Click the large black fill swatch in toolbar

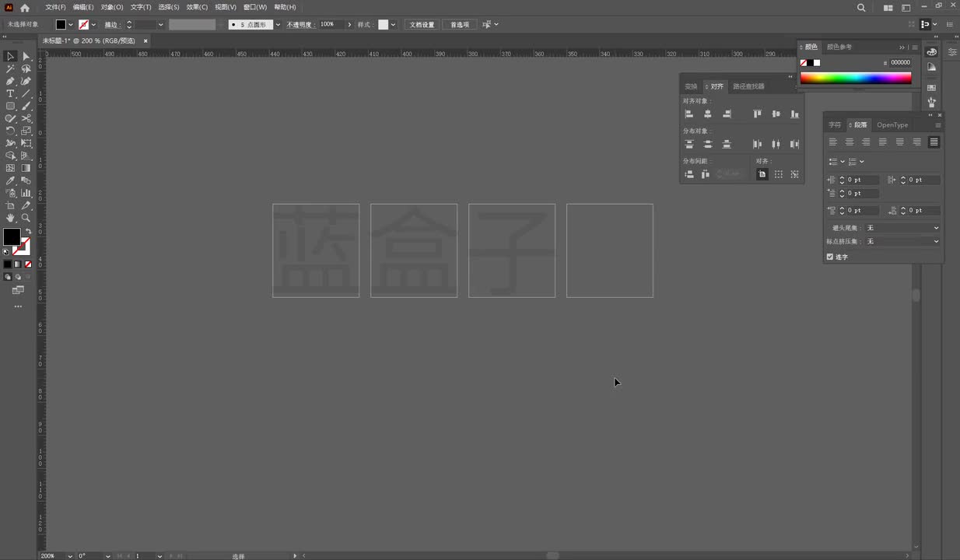(12, 236)
